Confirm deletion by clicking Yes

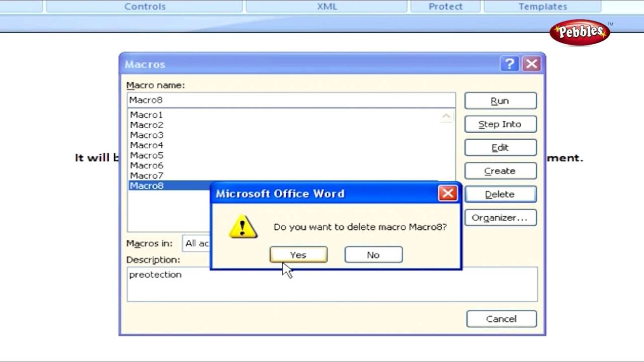pos(298,255)
